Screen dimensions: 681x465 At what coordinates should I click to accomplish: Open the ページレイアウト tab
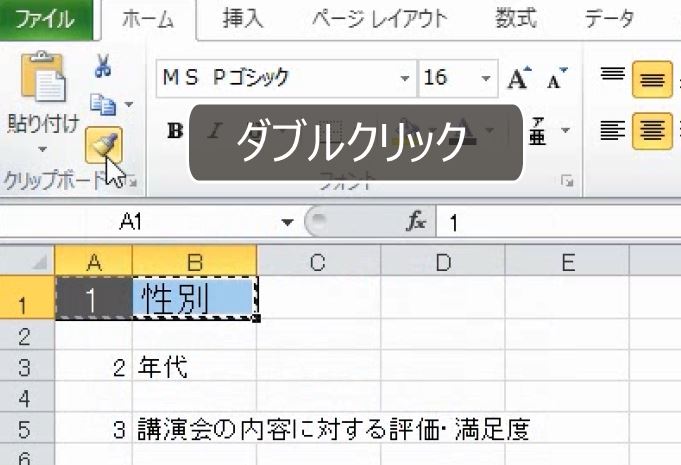point(380,19)
